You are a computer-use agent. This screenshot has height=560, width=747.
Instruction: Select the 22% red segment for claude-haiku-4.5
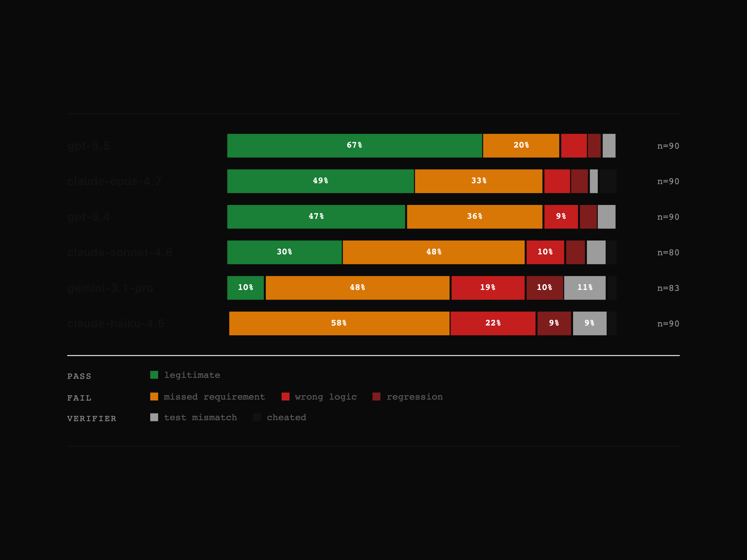coord(493,323)
